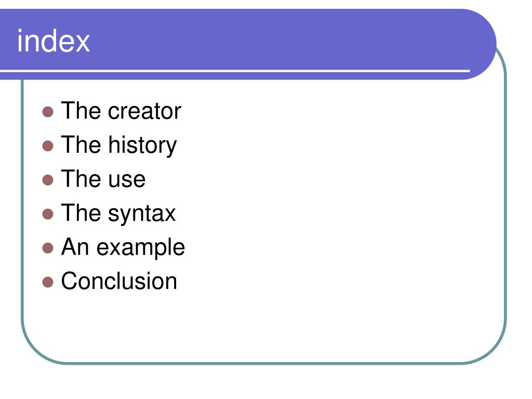Select the bullet dot beside The use
Viewport: 532px width, 399px height.
point(48,180)
